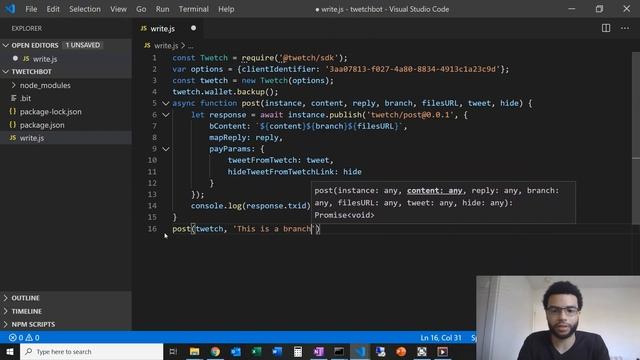Click the '@twetch/sdk' string on line 1
Screen dimensions: 640x360
pos(309,58)
